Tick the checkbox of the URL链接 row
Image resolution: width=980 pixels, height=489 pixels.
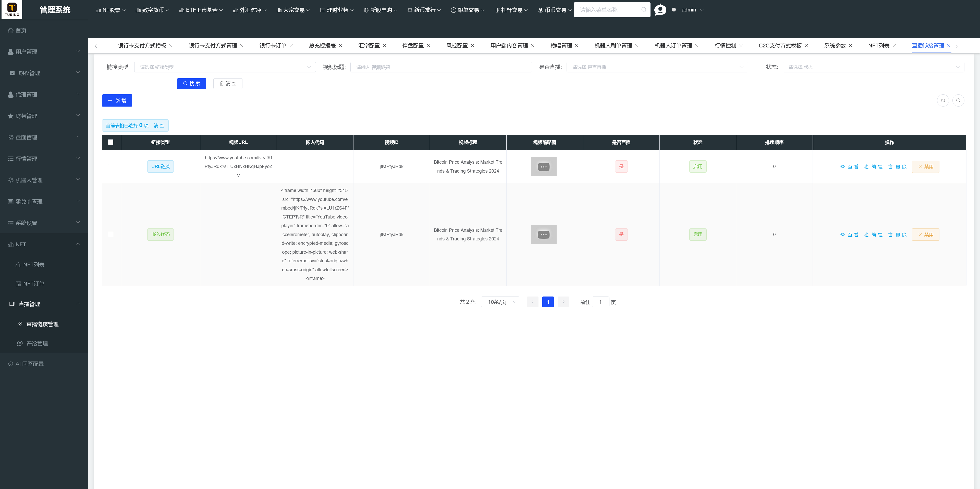coord(111,166)
